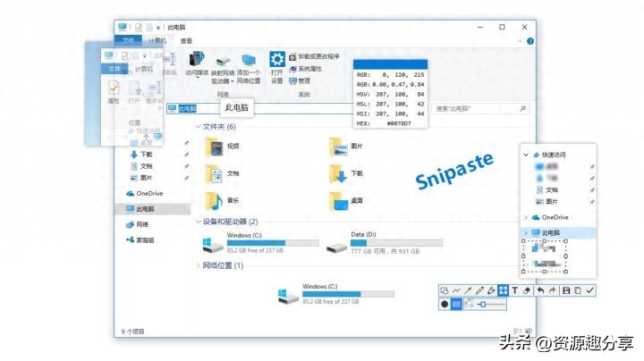Click the 属性 icon in the faded pasted image
Screen dimensions: 644x361
pyautogui.click(x=114, y=92)
